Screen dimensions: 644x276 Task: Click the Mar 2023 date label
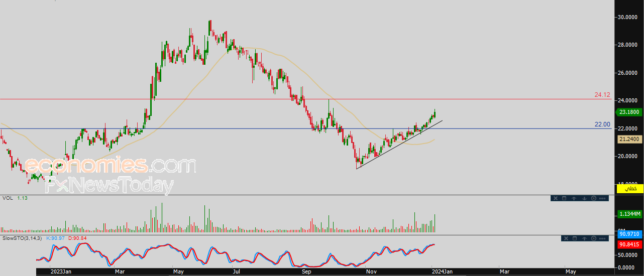119,271
